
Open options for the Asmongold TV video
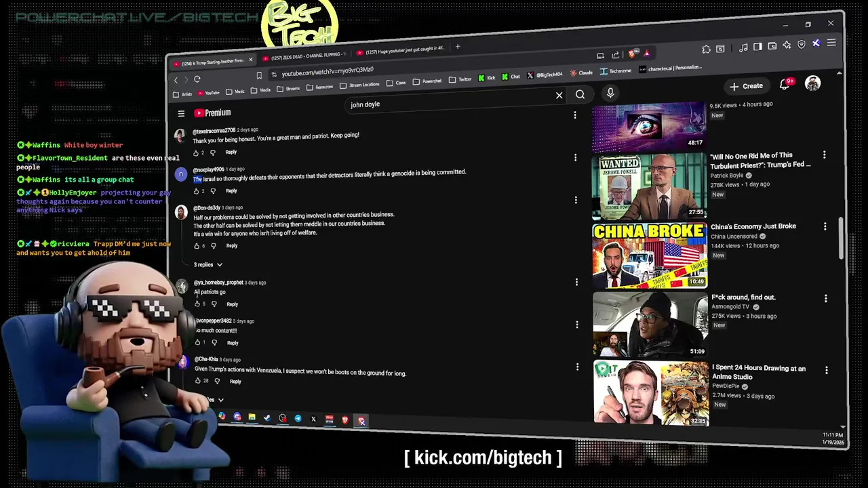[x=826, y=298]
